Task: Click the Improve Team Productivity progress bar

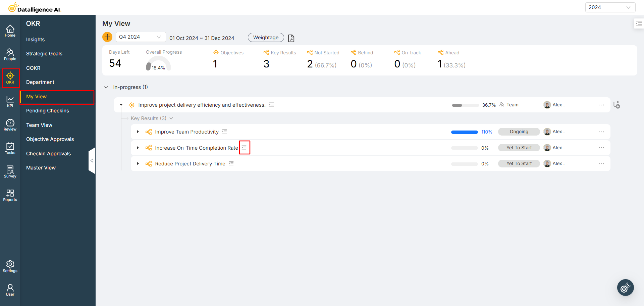Action: click(464, 132)
